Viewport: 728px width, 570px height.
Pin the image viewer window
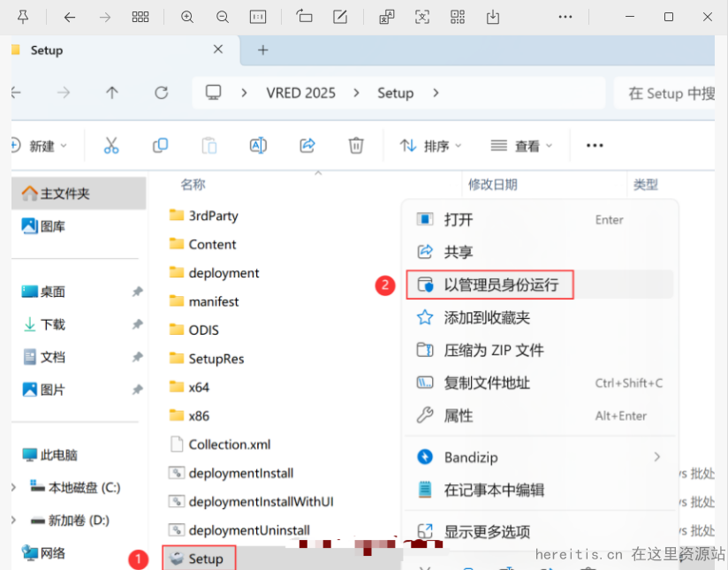pyautogui.click(x=23, y=17)
